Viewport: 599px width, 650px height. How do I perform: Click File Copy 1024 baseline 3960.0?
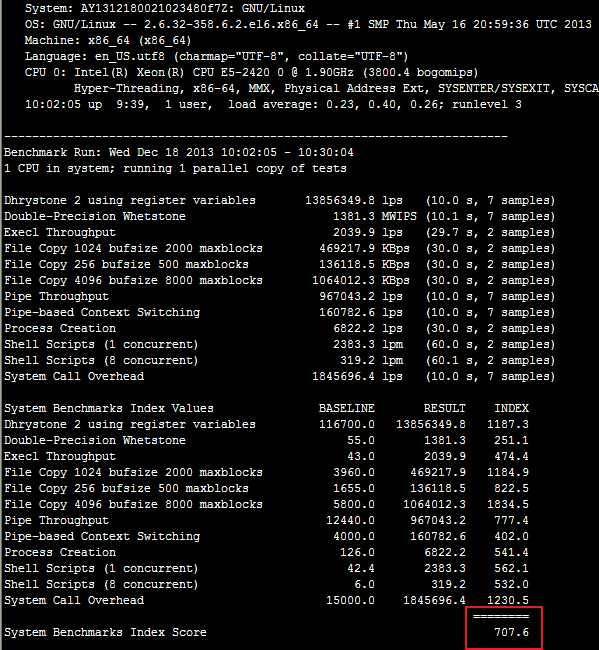pos(354,472)
